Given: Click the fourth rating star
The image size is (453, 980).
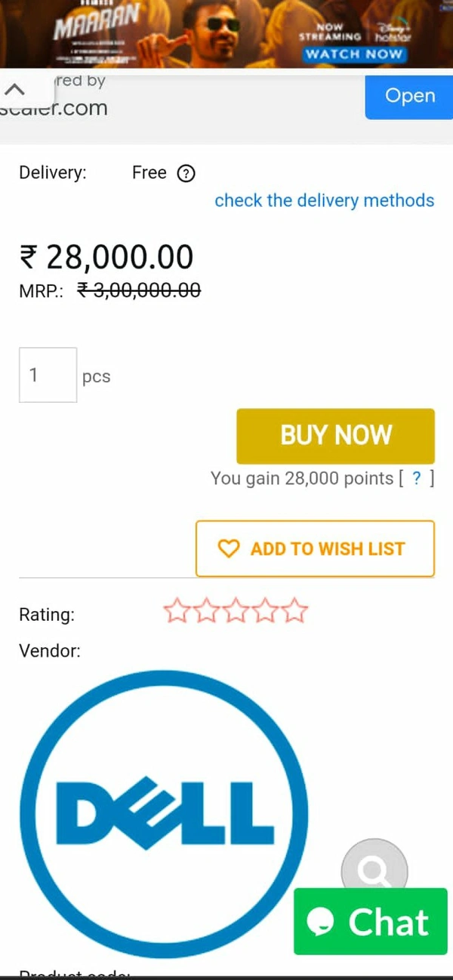Looking at the screenshot, I should point(265,610).
